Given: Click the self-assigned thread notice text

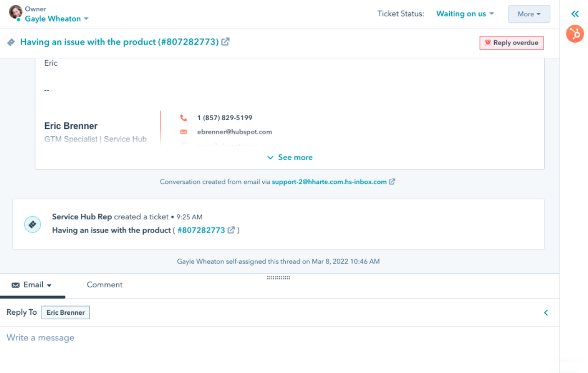Looking at the screenshot, I should (x=278, y=262).
